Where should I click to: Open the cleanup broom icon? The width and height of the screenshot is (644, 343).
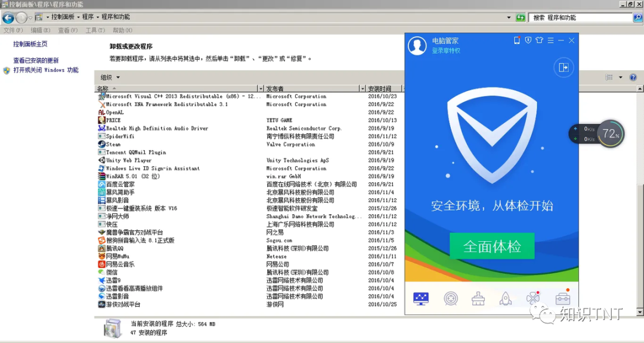(x=478, y=298)
